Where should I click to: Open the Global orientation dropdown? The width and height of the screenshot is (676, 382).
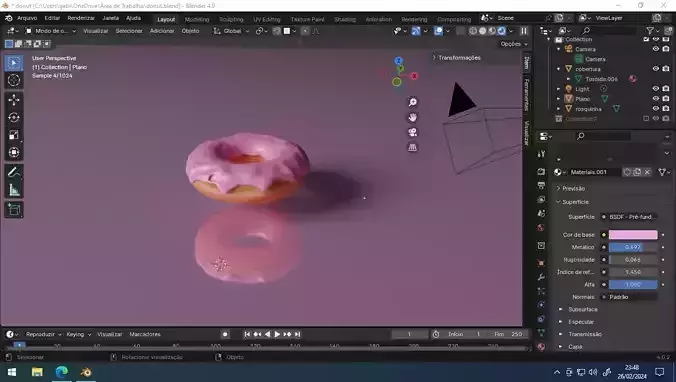(232, 31)
